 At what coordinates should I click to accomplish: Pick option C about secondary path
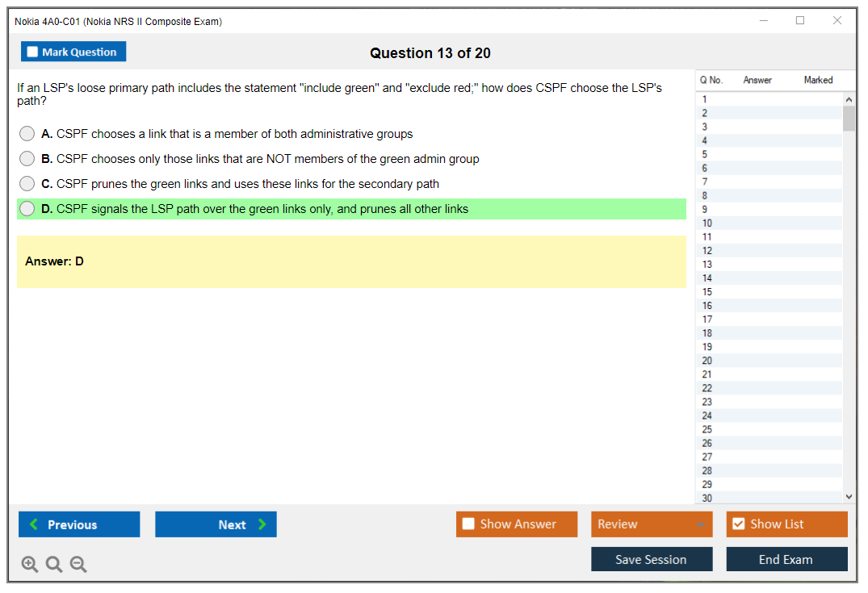click(27, 184)
